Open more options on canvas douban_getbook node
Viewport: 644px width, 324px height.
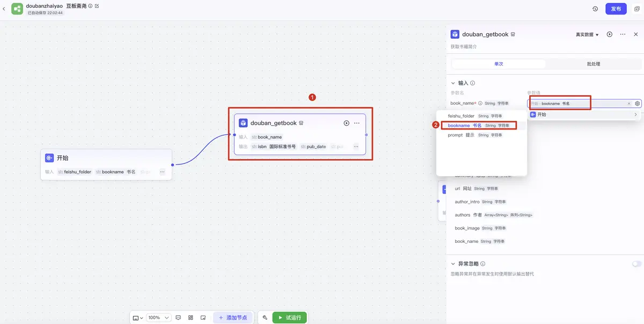tap(357, 123)
